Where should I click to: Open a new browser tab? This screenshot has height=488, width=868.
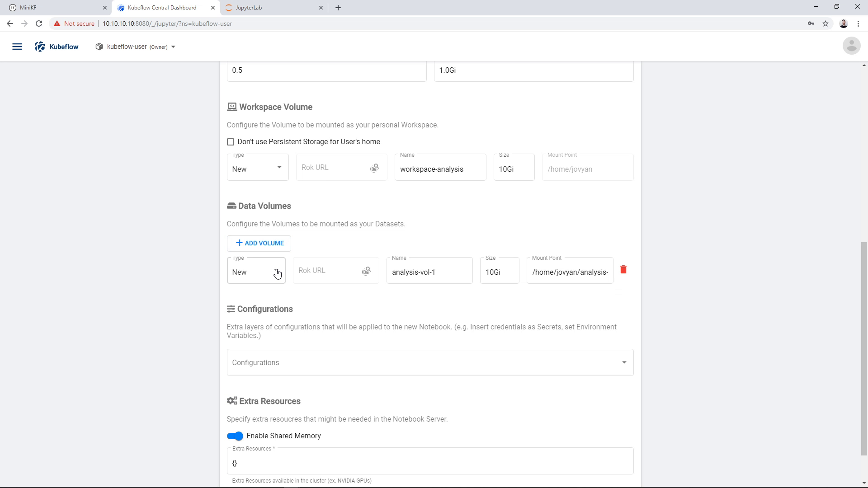click(338, 8)
